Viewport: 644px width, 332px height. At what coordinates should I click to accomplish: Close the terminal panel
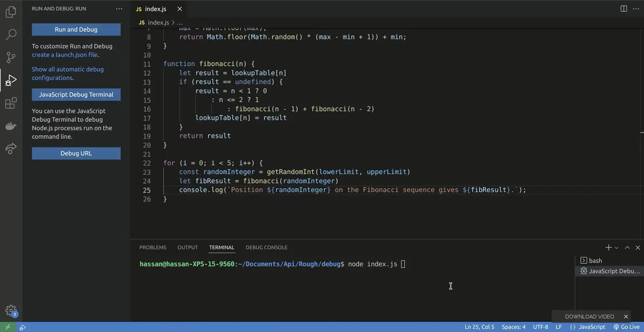click(638, 247)
